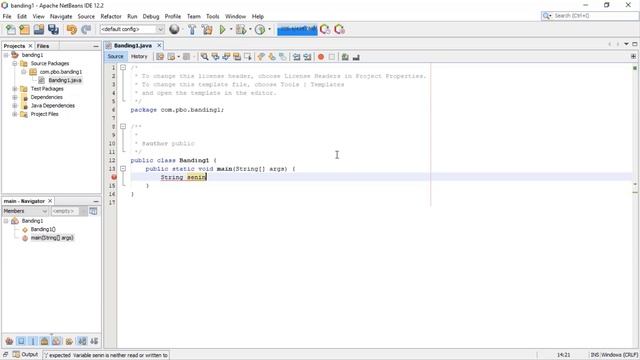The height and width of the screenshot is (360, 640).
Task: Run the project with green play icon
Action: point(222,29)
